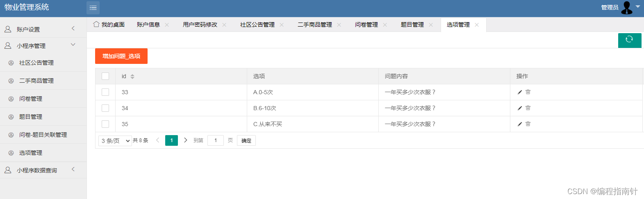
Task: Expand 小程序数据查询 via its chevron
Action: (x=73, y=169)
